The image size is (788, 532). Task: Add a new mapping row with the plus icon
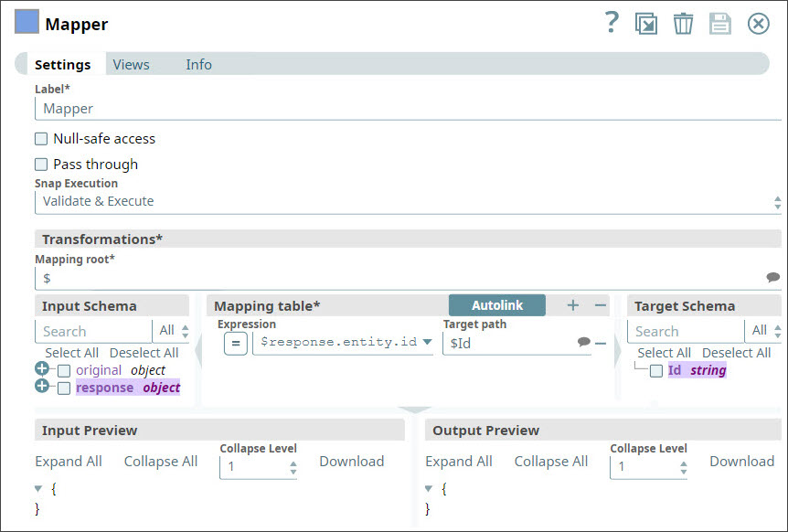tap(573, 305)
